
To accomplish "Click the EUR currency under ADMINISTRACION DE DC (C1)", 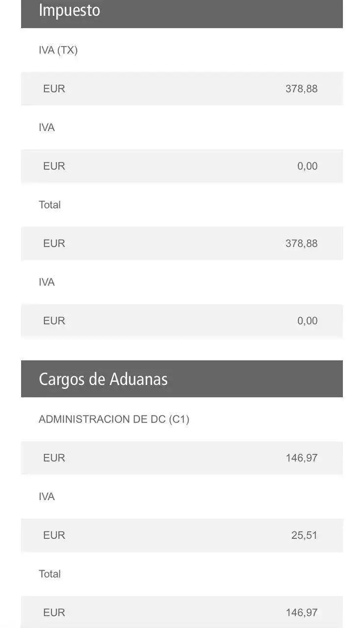I will point(54,458).
